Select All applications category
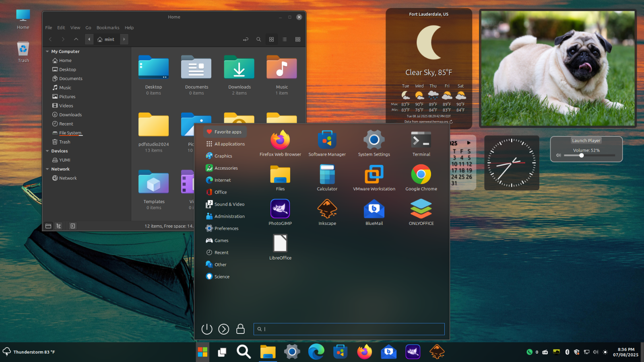The image size is (644, 362). (225, 144)
